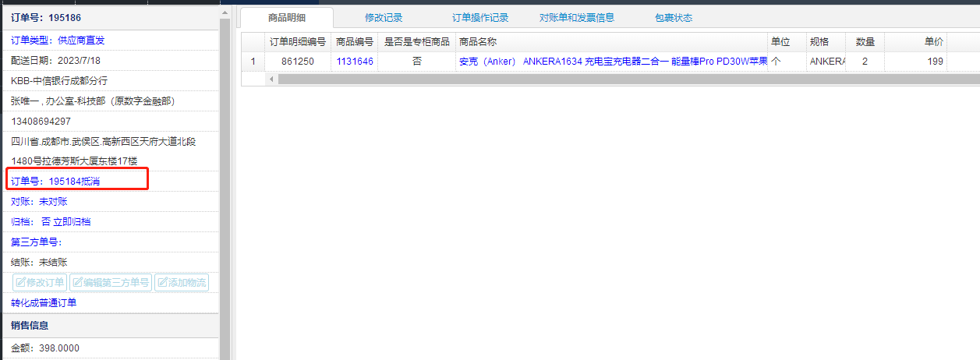The width and height of the screenshot is (980, 360).
Task: Select the unit price cell 199
Action: tap(916, 61)
